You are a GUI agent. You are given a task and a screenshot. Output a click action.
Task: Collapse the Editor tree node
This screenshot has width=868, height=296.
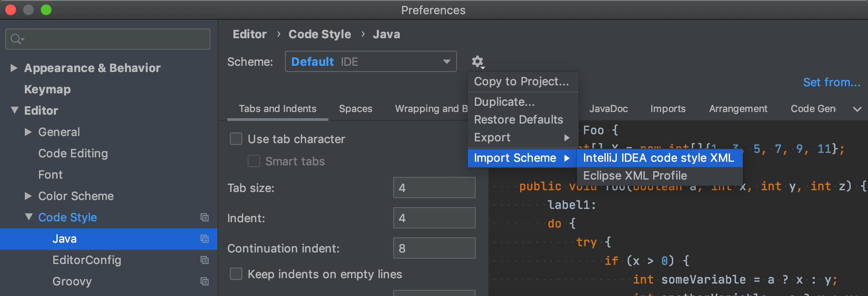tap(14, 111)
